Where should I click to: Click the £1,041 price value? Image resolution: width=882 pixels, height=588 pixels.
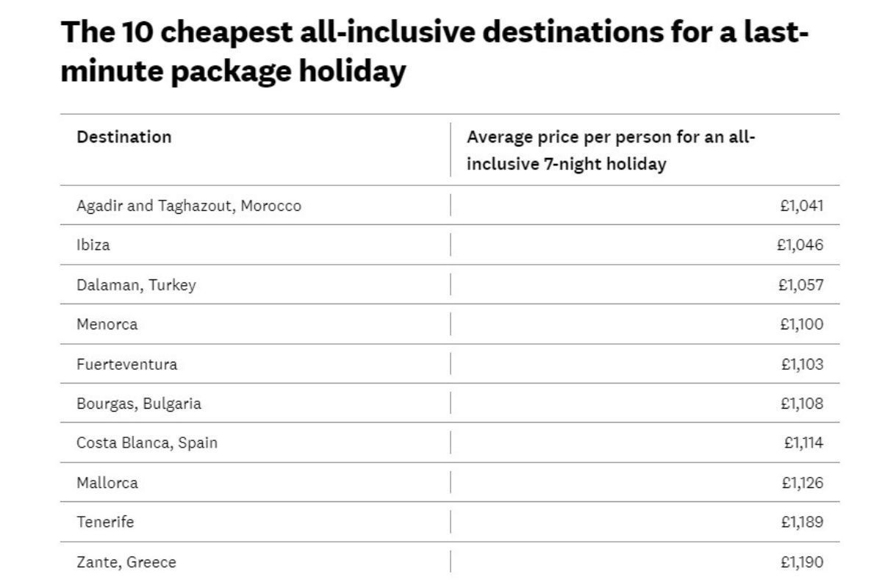click(x=801, y=206)
